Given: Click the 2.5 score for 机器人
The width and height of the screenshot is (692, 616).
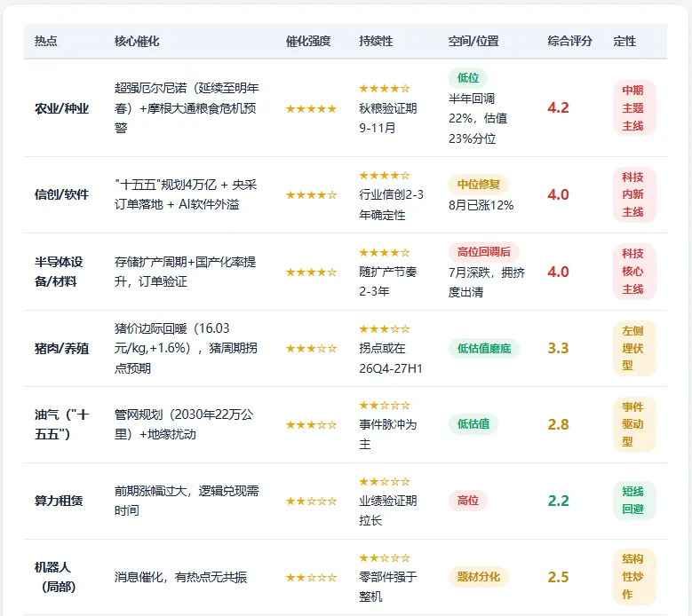Looking at the screenshot, I should coord(558,577).
